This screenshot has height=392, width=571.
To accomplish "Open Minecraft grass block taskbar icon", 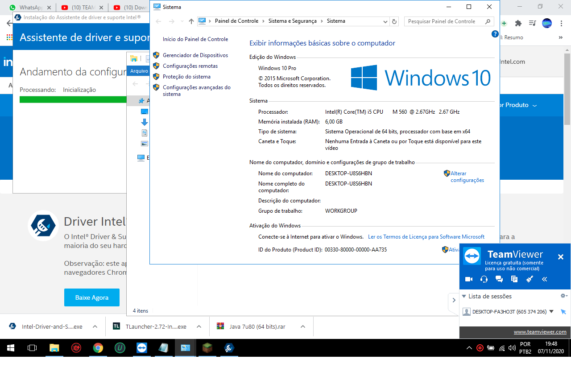I will pos(207,348).
